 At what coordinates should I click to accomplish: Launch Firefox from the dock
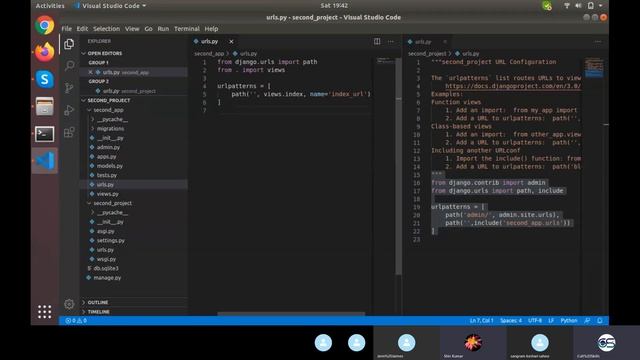click(x=44, y=52)
